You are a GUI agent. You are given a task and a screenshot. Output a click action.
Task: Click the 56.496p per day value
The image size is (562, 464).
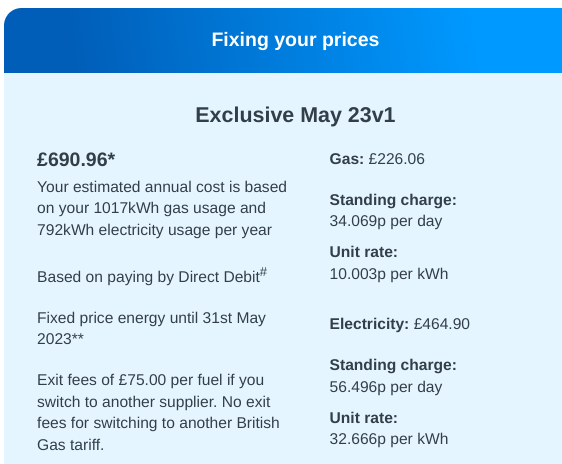click(x=386, y=387)
